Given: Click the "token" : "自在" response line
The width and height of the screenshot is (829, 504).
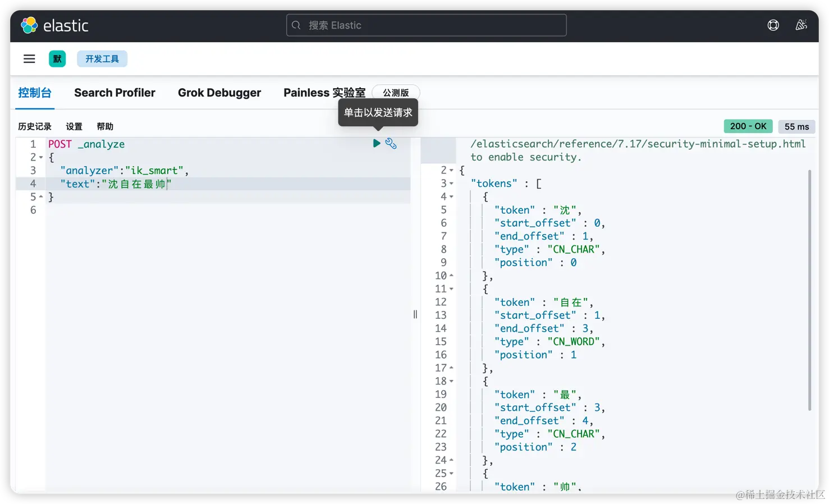Looking at the screenshot, I should (543, 303).
